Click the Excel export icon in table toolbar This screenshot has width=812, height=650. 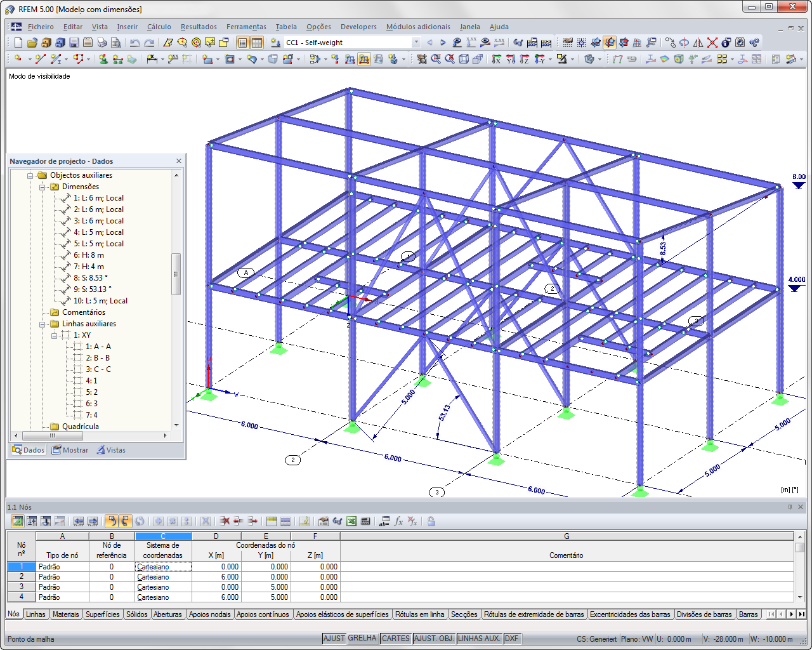(351, 521)
